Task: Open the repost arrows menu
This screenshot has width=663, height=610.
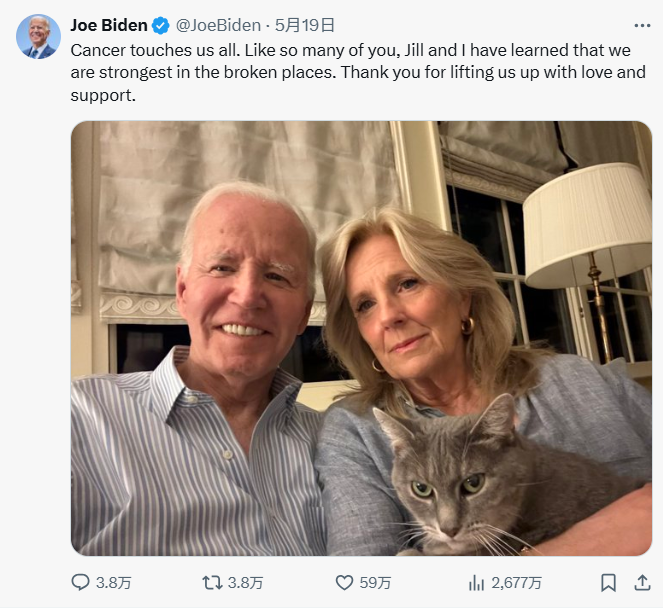Action: click(x=212, y=582)
